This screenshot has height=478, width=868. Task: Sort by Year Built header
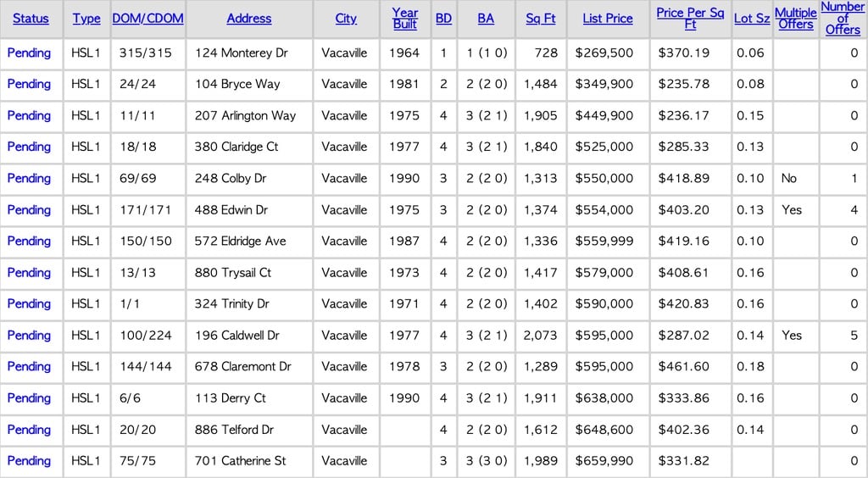405,19
